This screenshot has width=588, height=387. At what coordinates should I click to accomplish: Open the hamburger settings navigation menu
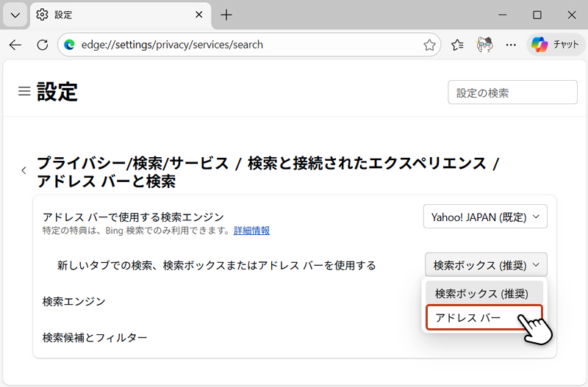[x=24, y=92]
